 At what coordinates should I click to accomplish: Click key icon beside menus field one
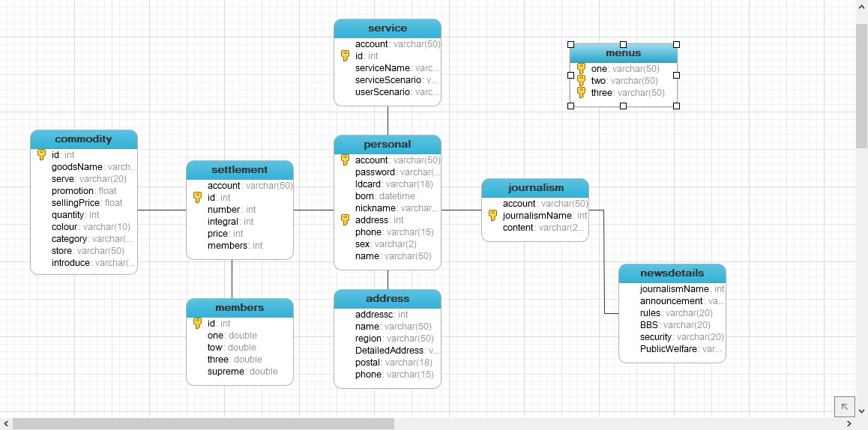coord(581,69)
